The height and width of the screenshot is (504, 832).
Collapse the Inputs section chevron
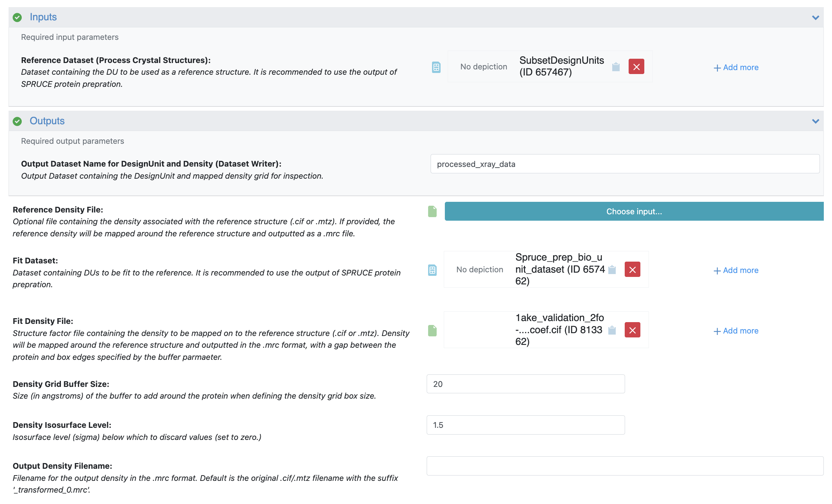click(815, 17)
